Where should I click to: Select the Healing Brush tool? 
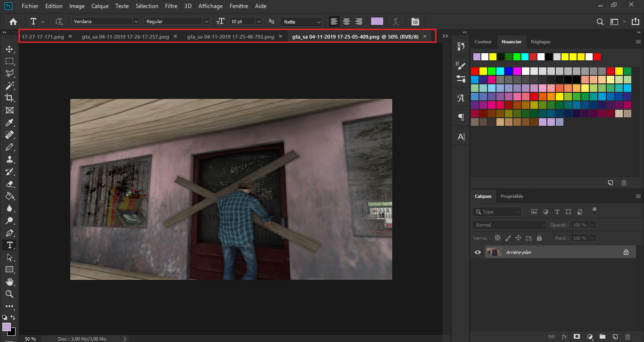pyautogui.click(x=9, y=135)
